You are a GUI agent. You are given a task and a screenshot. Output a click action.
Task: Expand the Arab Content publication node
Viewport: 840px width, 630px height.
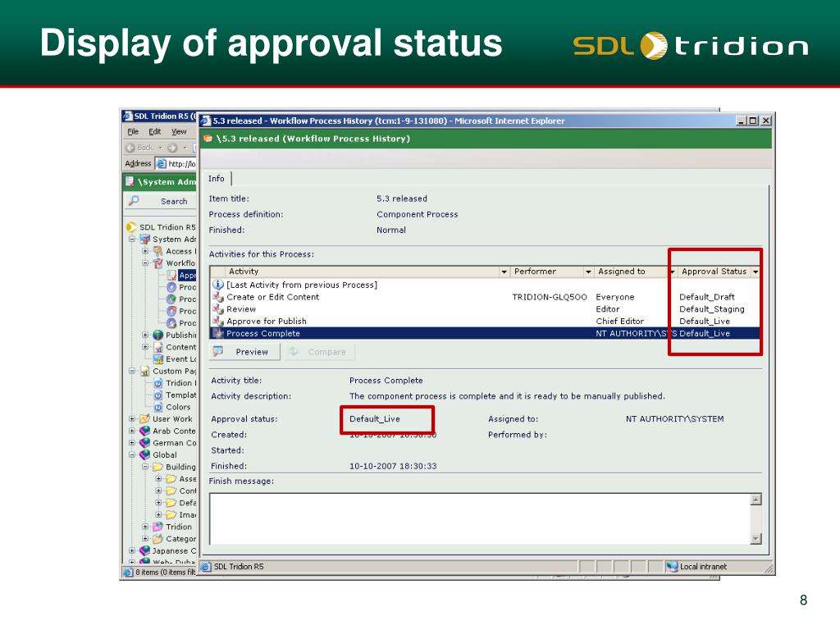(132, 431)
